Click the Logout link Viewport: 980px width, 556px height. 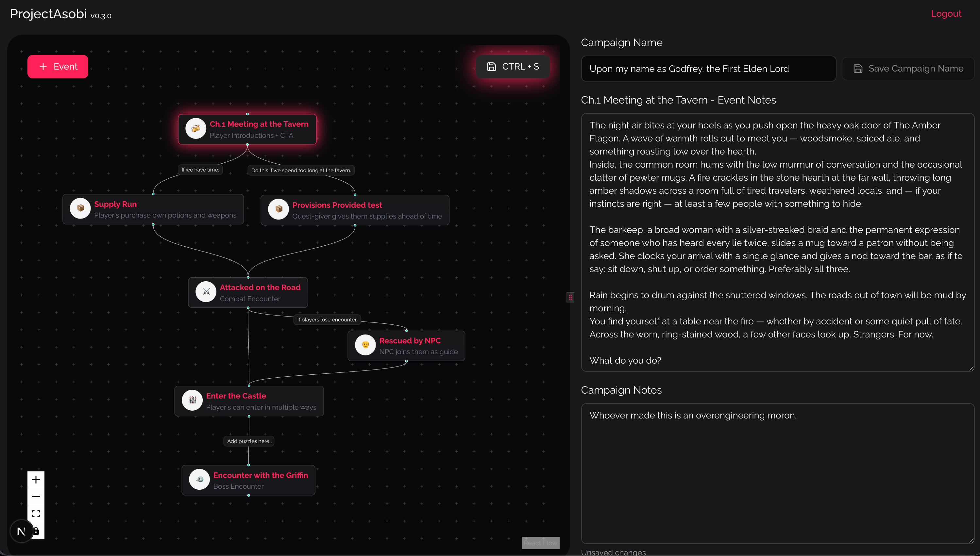coord(946,14)
